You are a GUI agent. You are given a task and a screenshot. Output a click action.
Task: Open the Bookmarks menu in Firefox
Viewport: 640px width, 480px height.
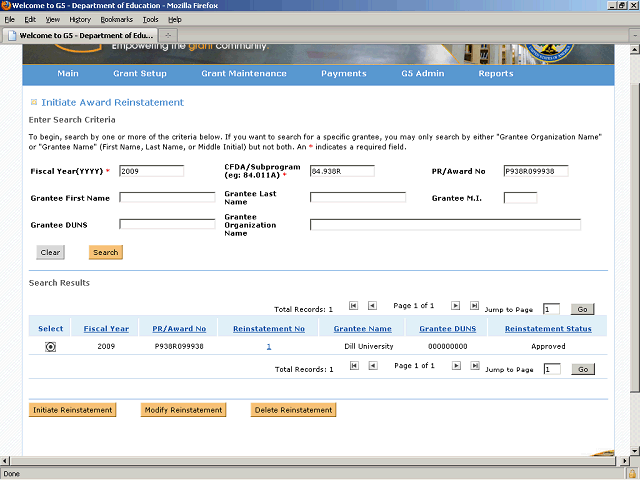[x=115, y=19]
